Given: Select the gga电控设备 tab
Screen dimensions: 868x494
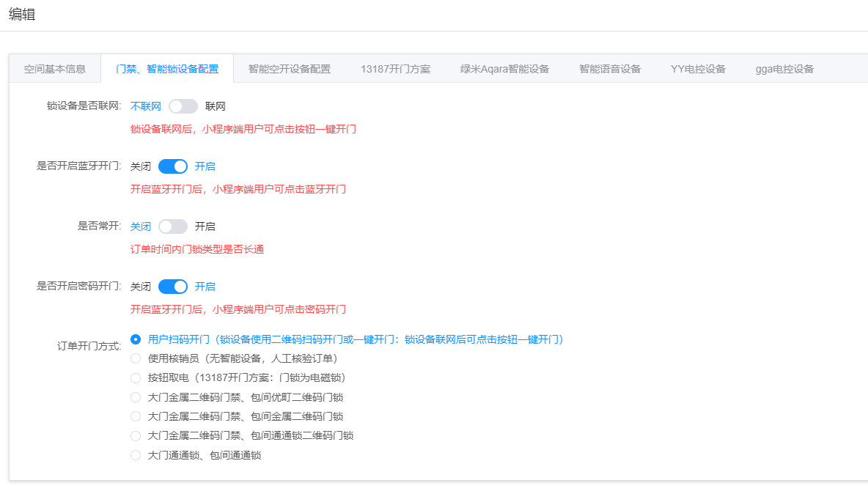Looking at the screenshot, I should pyautogui.click(x=784, y=69).
